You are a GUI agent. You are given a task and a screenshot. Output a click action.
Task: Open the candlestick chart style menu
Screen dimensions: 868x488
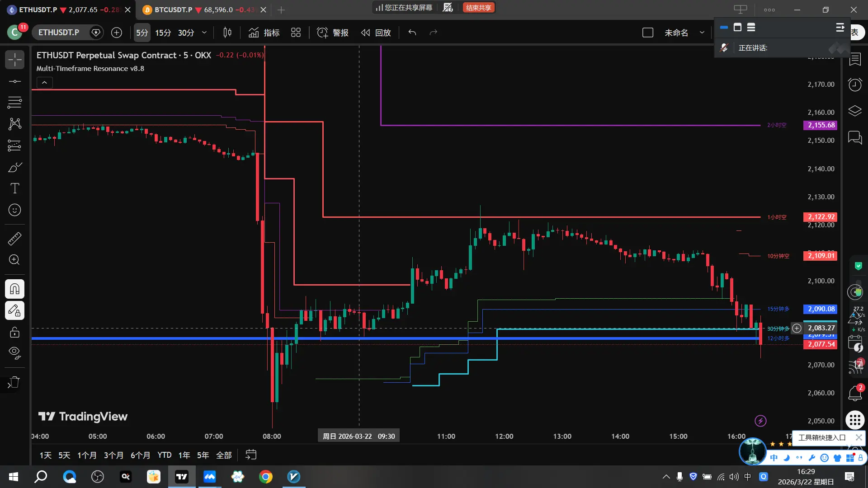(227, 33)
